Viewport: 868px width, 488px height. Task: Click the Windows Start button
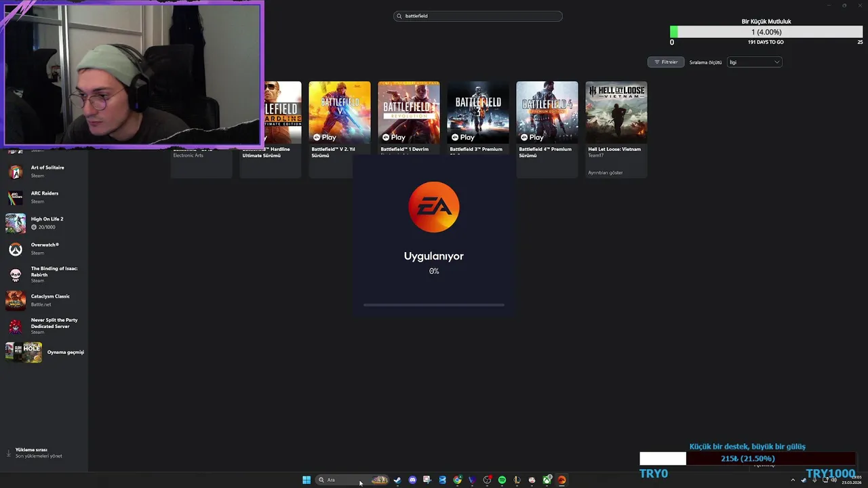(x=307, y=480)
